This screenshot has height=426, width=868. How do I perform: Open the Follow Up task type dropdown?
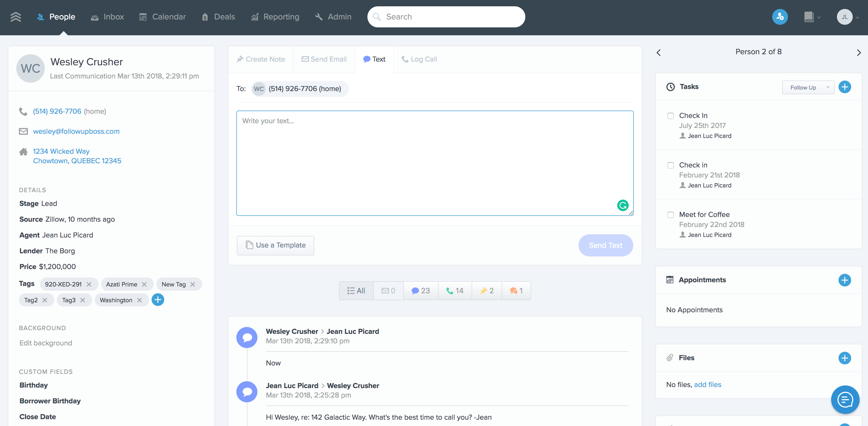808,87
